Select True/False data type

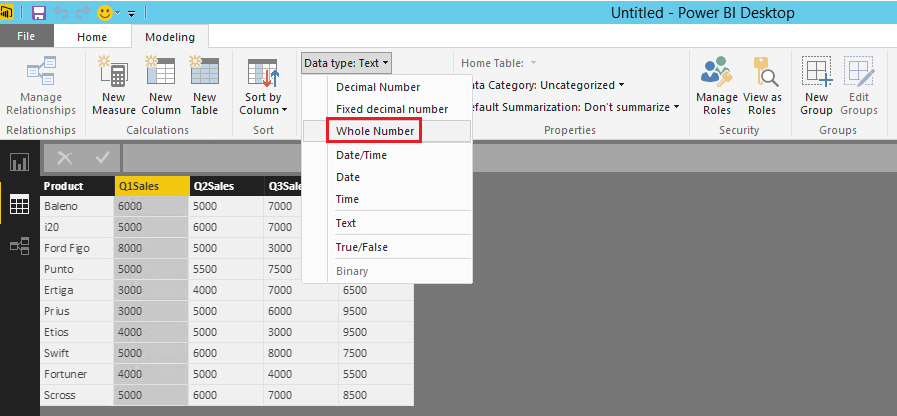coord(362,247)
